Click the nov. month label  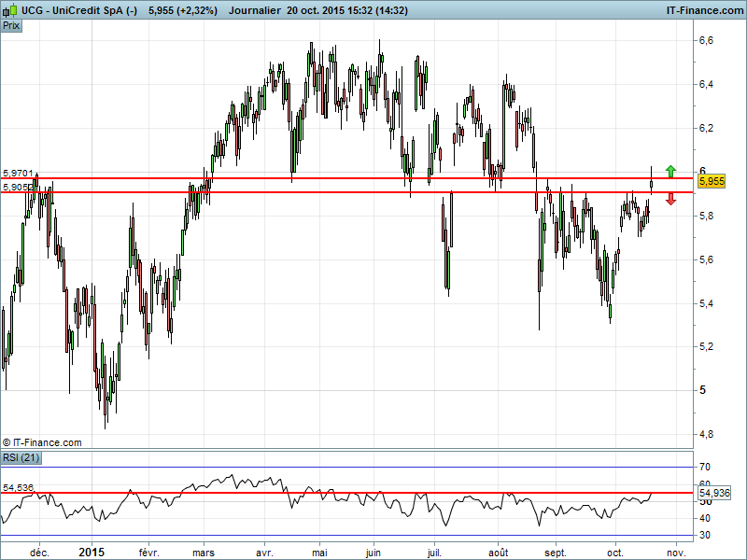click(676, 553)
